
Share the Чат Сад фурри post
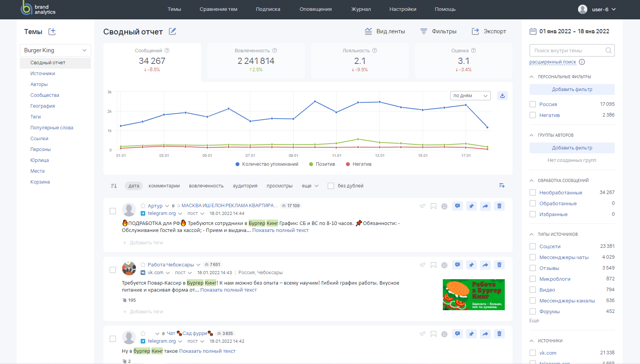click(x=485, y=334)
